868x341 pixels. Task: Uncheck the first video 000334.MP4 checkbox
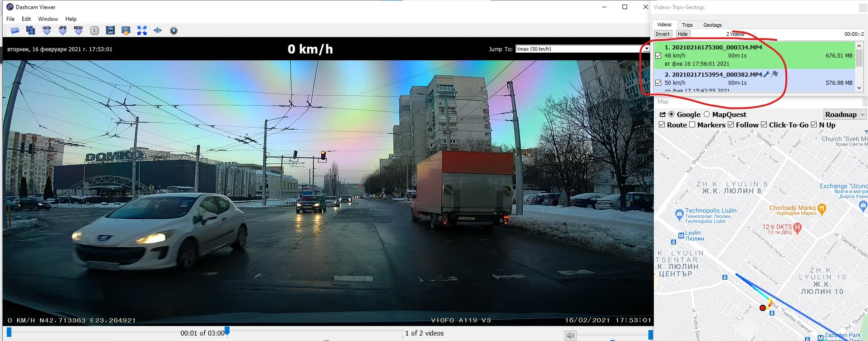pyautogui.click(x=658, y=56)
